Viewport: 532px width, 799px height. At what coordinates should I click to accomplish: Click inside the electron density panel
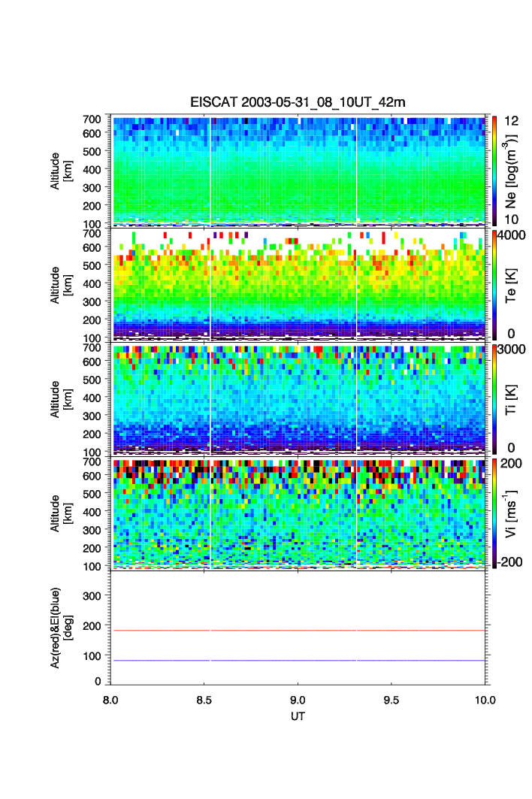298,169
